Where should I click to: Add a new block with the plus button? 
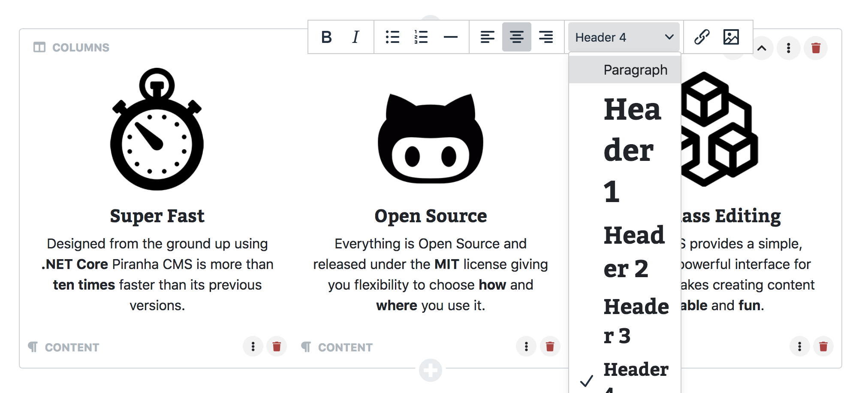431,370
